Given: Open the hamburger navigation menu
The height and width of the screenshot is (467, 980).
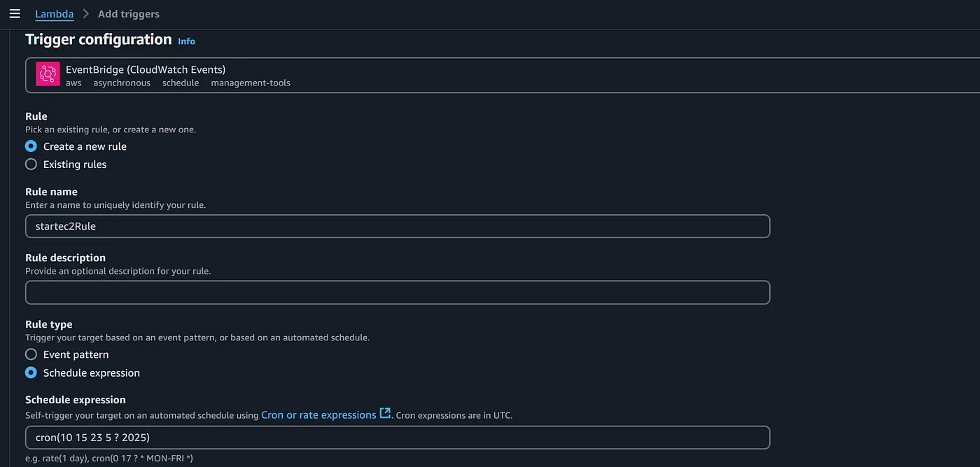Looking at the screenshot, I should [15, 14].
